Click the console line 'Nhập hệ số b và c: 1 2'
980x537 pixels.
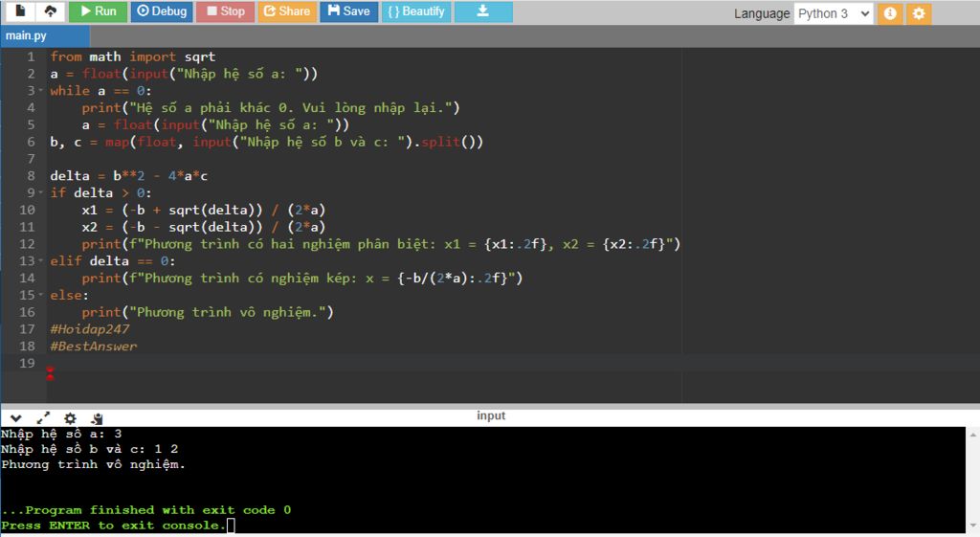coord(89,449)
